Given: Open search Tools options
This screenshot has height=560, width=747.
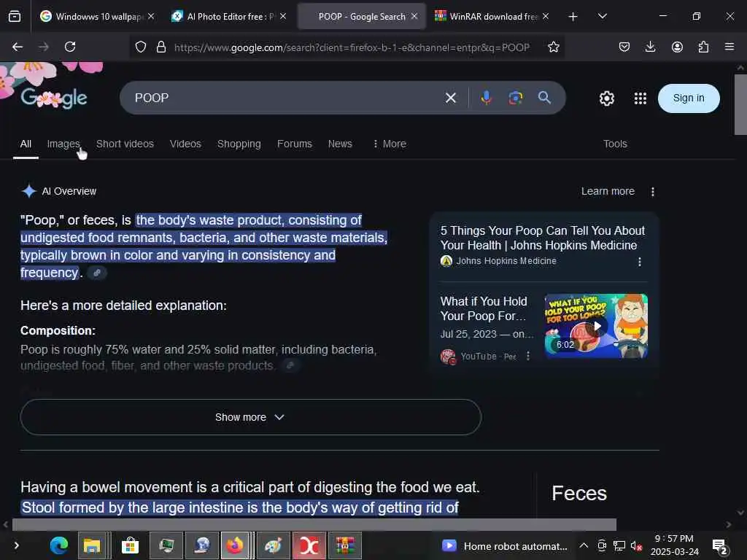Looking at the screenshot, I should tap(614, 144).
